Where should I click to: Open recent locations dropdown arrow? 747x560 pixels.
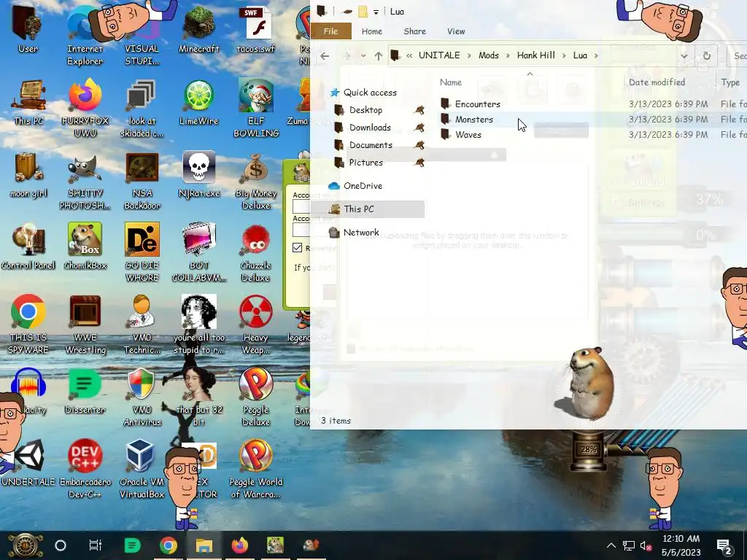click(363, 55)
